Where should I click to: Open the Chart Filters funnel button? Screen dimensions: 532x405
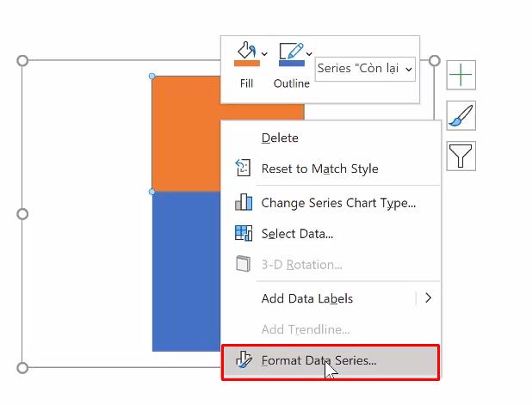point(461,156)
